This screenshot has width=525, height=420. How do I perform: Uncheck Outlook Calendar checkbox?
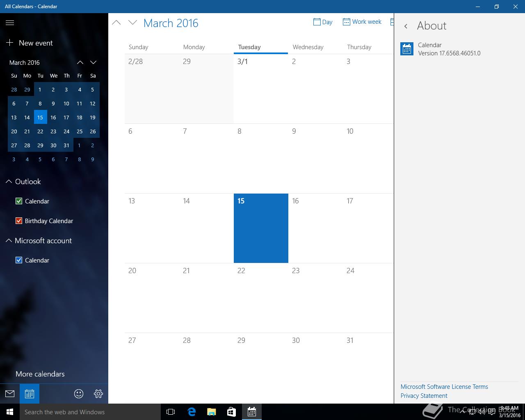[19, 201]
